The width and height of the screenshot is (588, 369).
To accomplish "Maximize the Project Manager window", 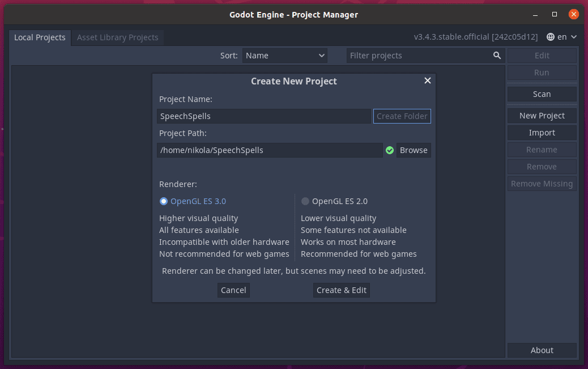I will coord(554,15).
